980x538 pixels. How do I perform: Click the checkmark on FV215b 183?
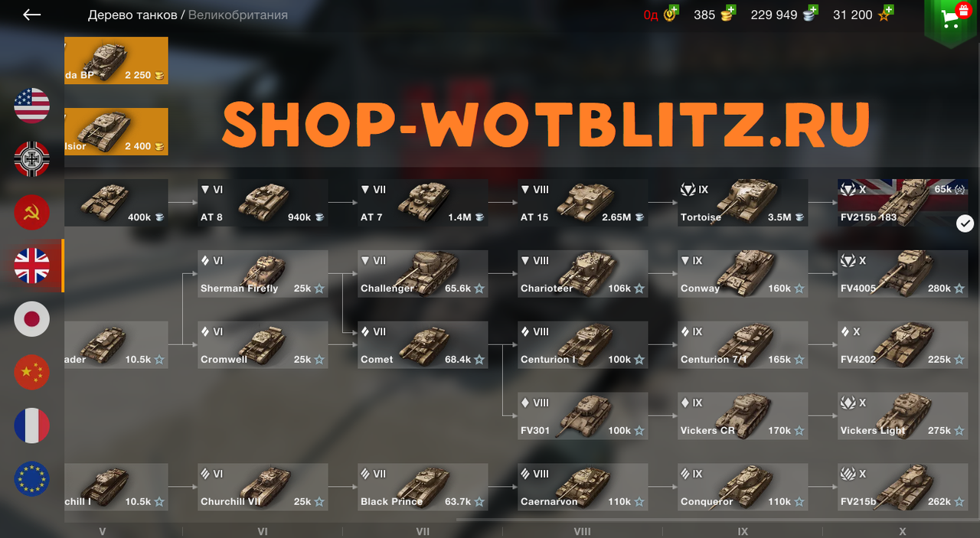pyautogui.click(x=965, y=223)
